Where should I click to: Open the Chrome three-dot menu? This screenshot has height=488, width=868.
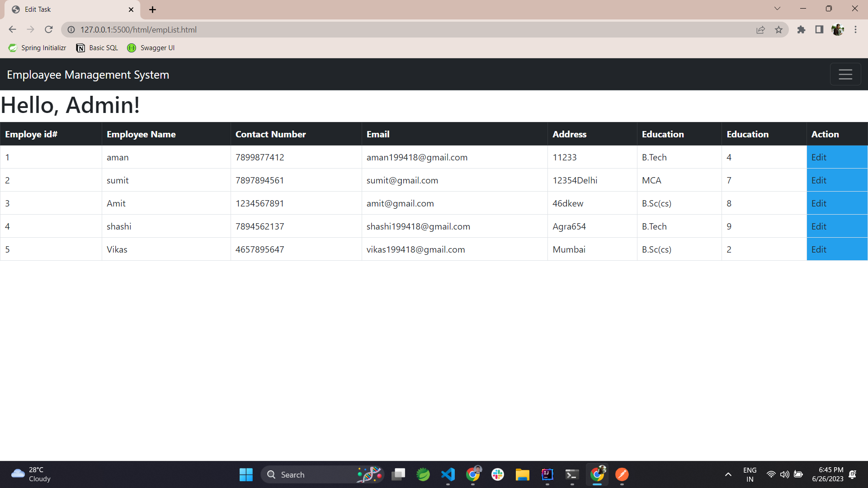click(856, 29)
